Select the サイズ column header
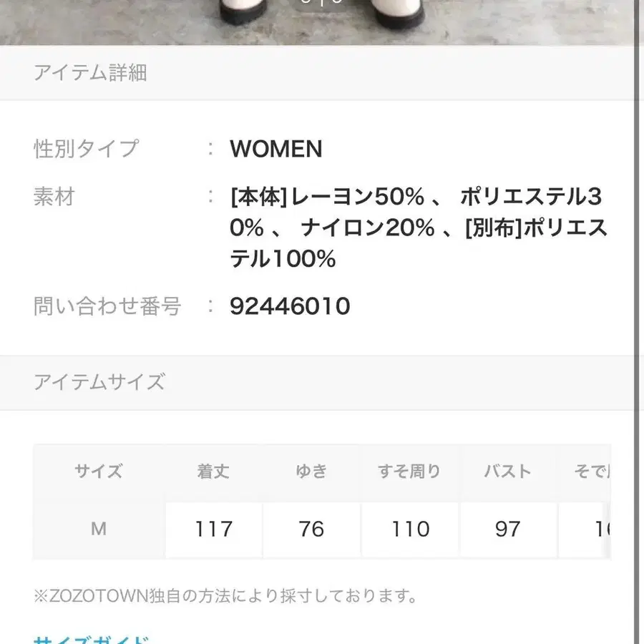The height and width of the screenshot is (644, 644). [x=98, y=471]
